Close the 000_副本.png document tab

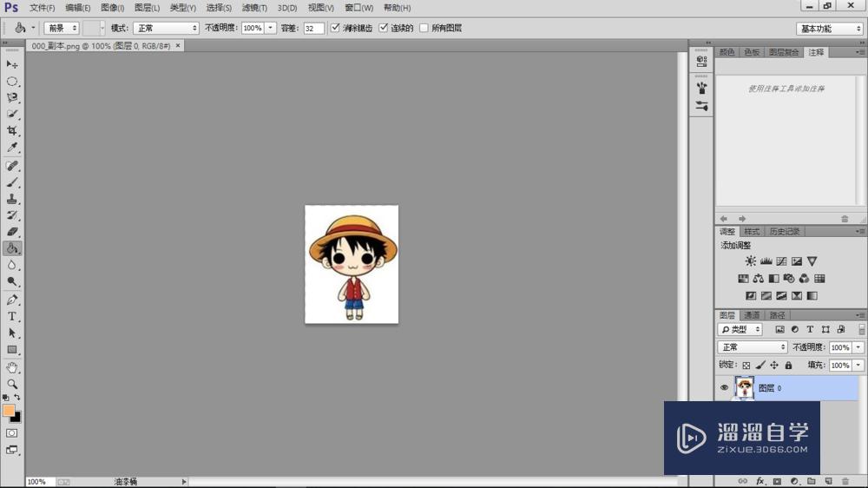178,45
